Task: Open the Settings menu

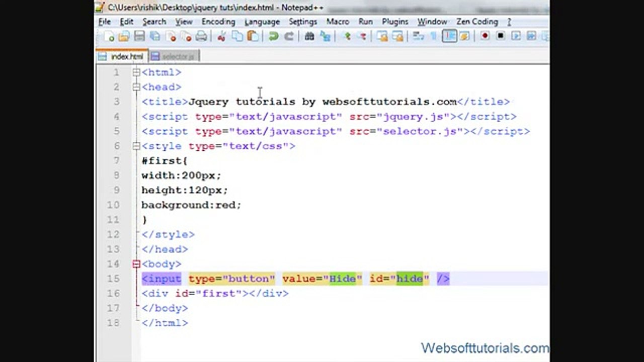Action: pos(302,22)
